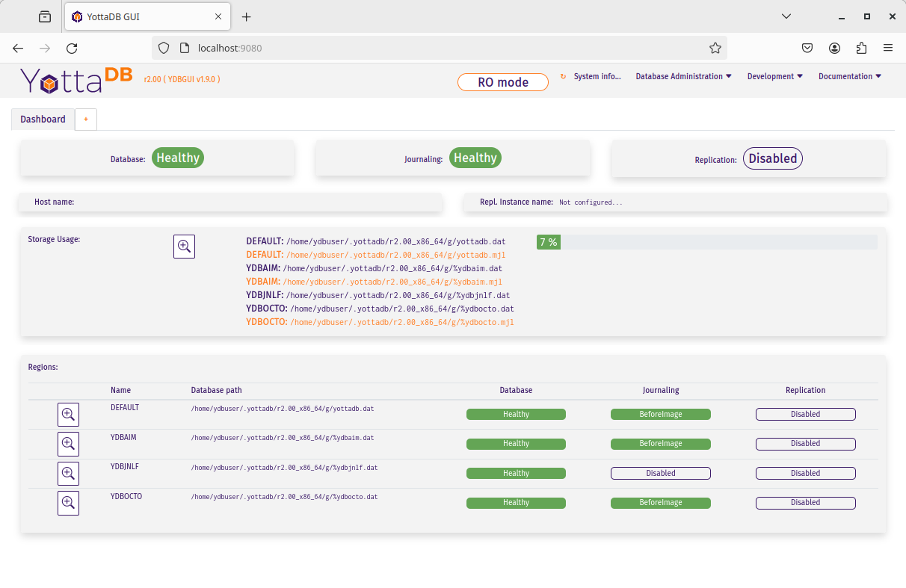The height and width of the screenshot is (588, 906).
Task: Click refresh icon beside System info
Action: (x=564, y=76)
